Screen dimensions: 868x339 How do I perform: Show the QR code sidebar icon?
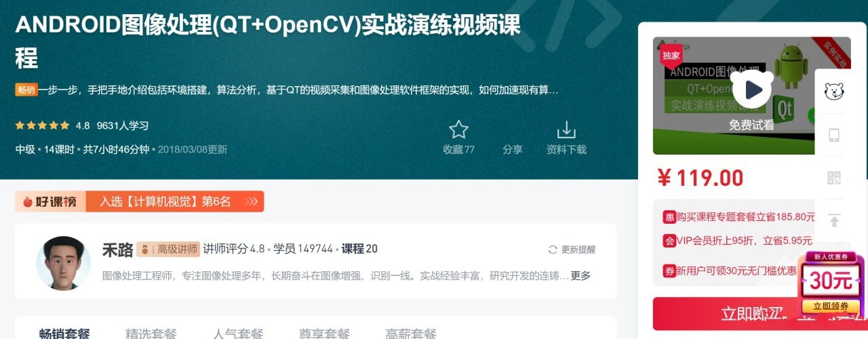pyautogui.click(x=834, y=178)
